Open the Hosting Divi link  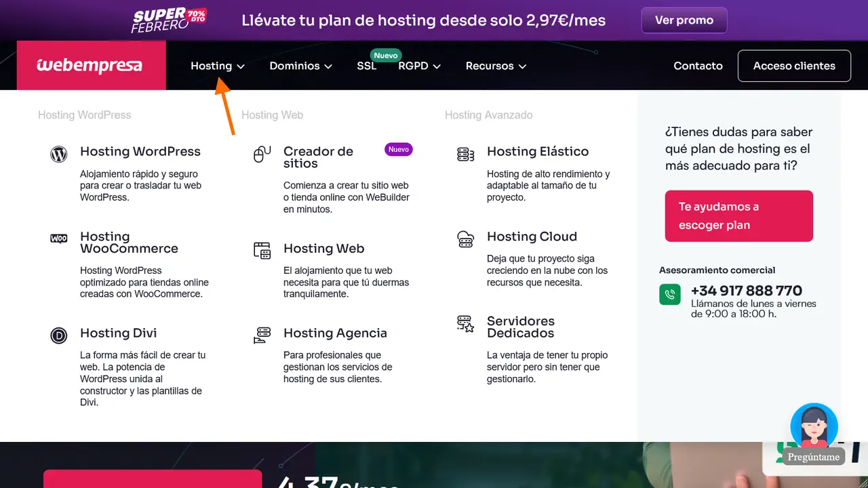tap(119, 333)
